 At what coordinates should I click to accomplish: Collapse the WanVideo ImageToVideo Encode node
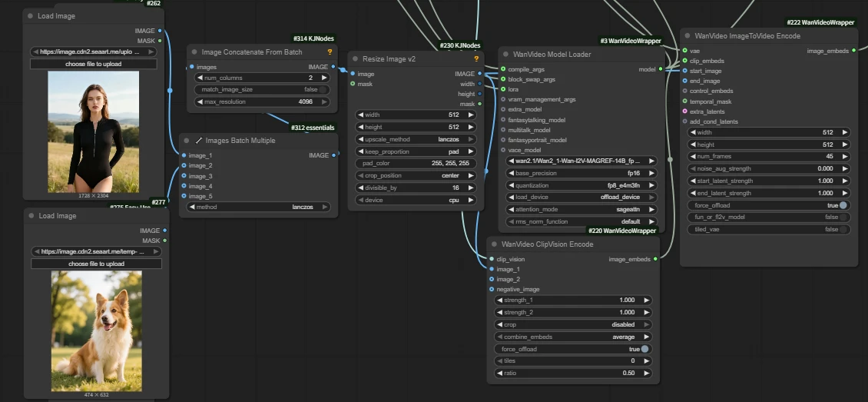(x=686, y=36)
